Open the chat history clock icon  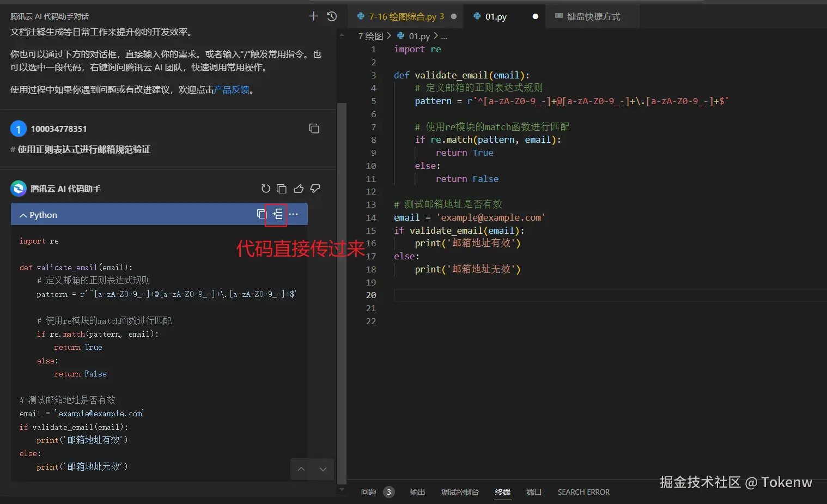(x=332, y=16)
